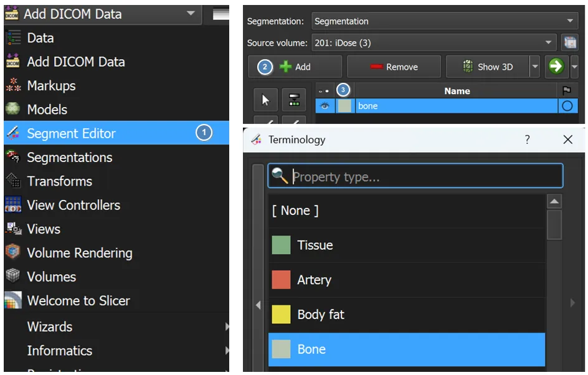This screenshot has height=375, width=588.
Task: Click the Views layout icon
Action: click(14, 229)
